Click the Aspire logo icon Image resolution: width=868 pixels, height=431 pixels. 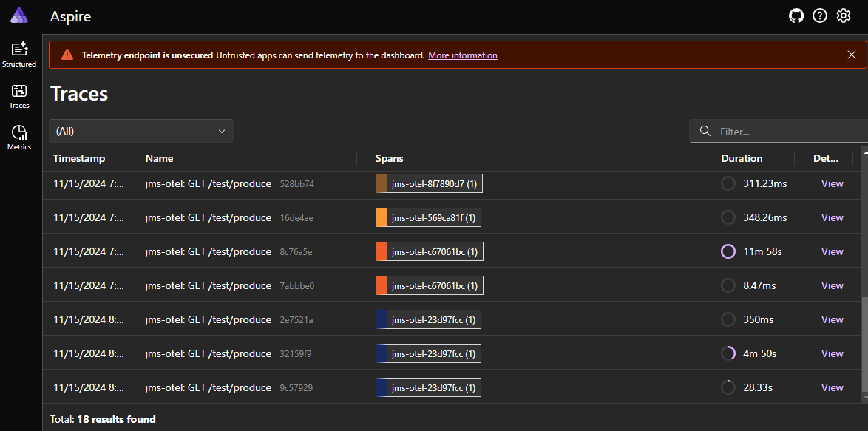(19, 16)
